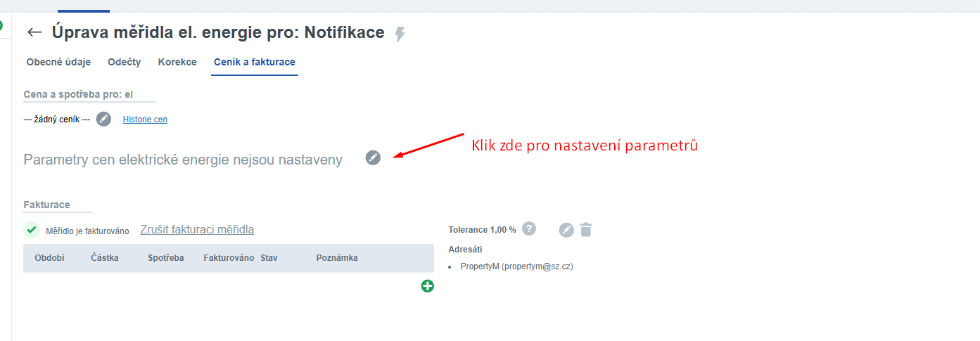
Task: Open the Odečty tab
Action: click(124, 62)
